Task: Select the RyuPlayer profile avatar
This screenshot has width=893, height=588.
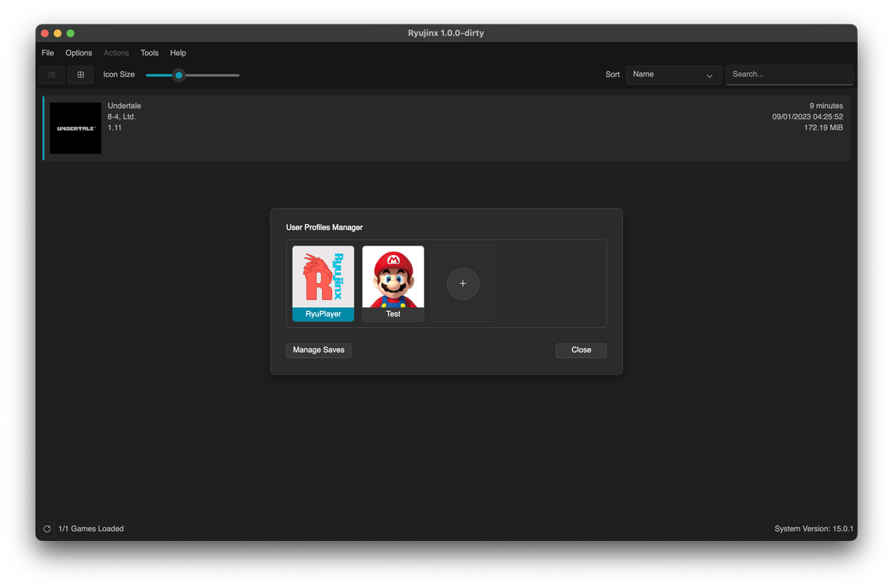Action: (323, 276)
